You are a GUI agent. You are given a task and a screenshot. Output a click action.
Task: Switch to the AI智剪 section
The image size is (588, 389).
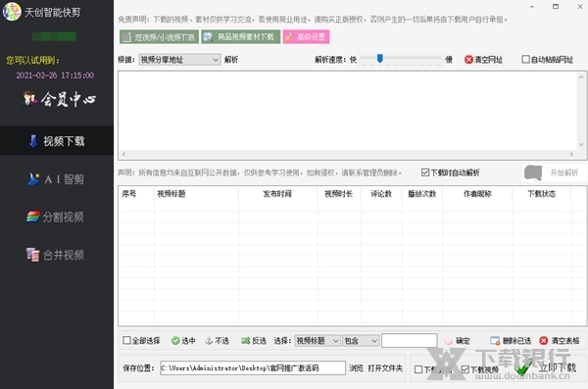57,179
